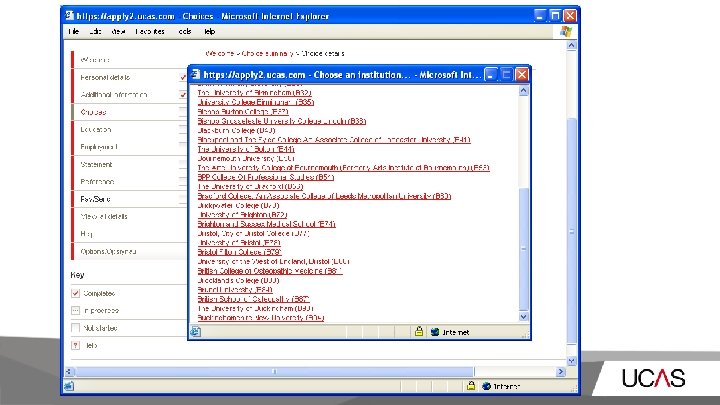The image size is (720, 405).
Task: Open the Edit menu
Action: click(x=95, y=31)
